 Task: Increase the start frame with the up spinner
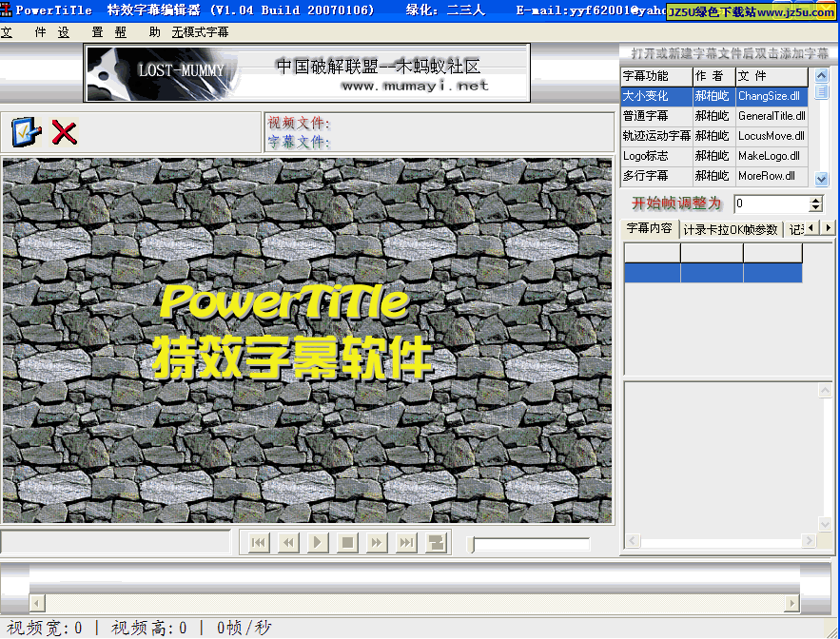(816, 200)
